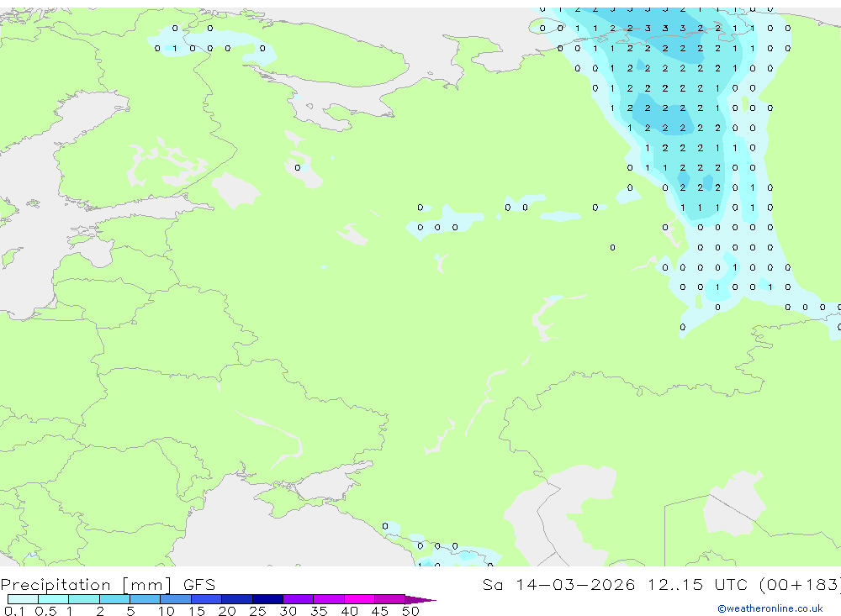
Task: Click the '50' legend scale label
Action: [x=410, y=611]
